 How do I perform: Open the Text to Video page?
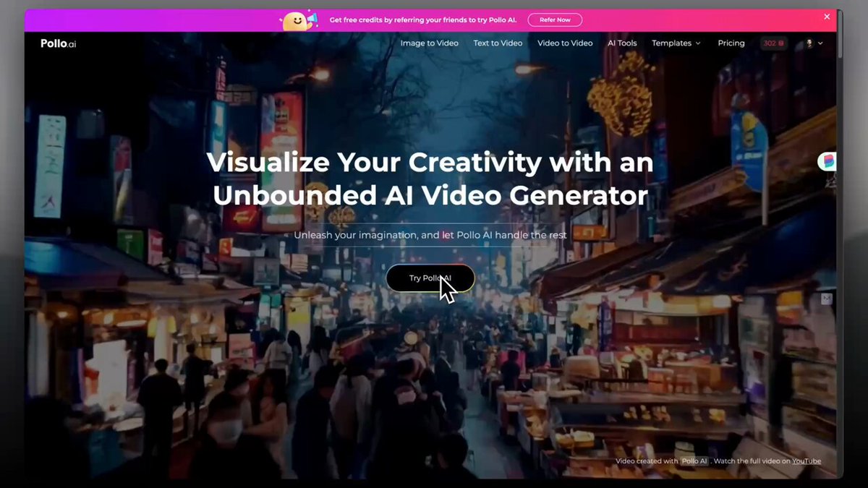click(498, 43)
